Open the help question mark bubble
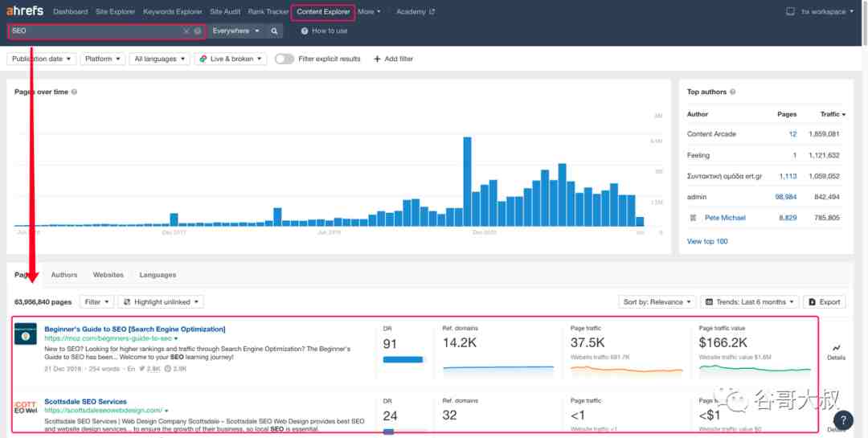 pos(843,421)
